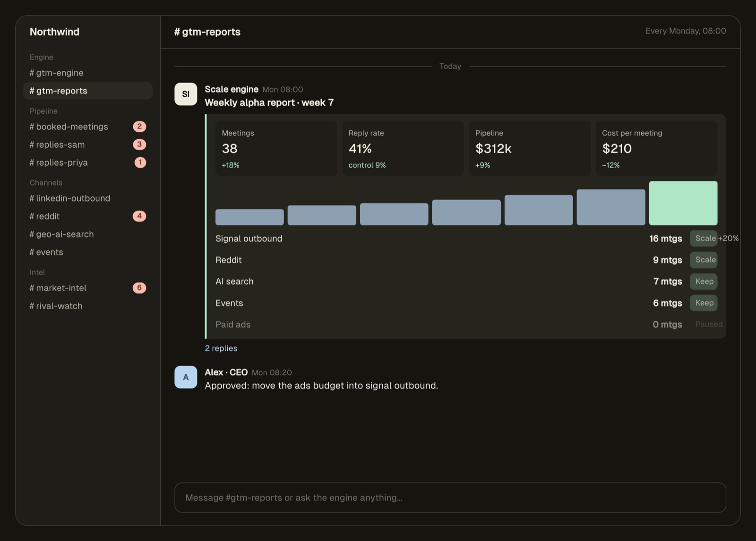
Task: Open the 2 replies thread
Action: click(x=221, y=348)
